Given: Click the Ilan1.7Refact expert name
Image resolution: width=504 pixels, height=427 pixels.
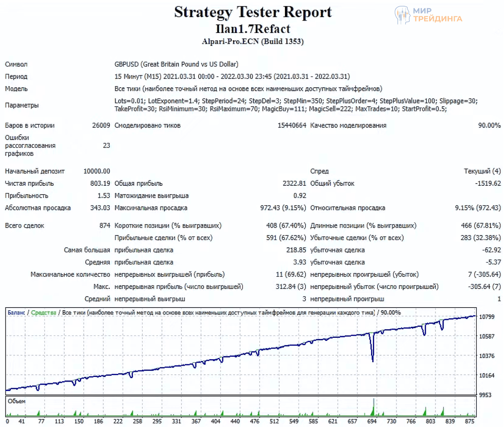Looking at the screenshot, I should pyautogui.click(x=253, y=29).
